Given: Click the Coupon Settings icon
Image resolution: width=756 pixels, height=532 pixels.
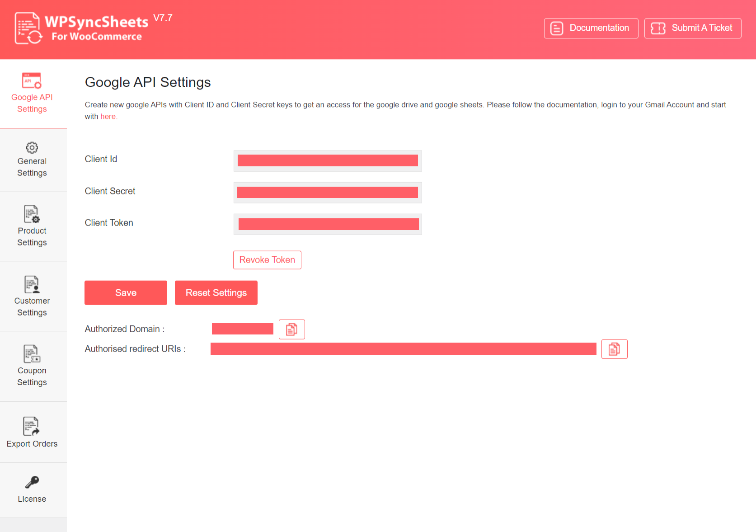Looking at the screenshot, I should click(x=32, y=354).
